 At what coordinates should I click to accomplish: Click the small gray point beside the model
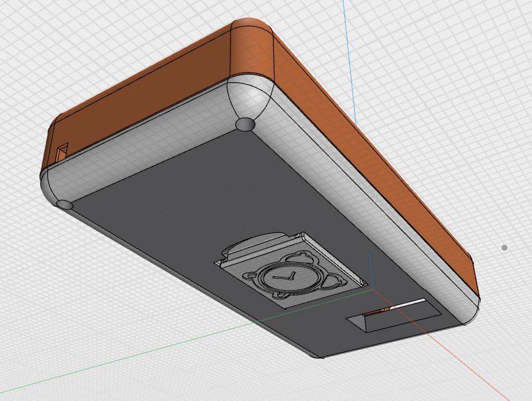coord(504,248)
